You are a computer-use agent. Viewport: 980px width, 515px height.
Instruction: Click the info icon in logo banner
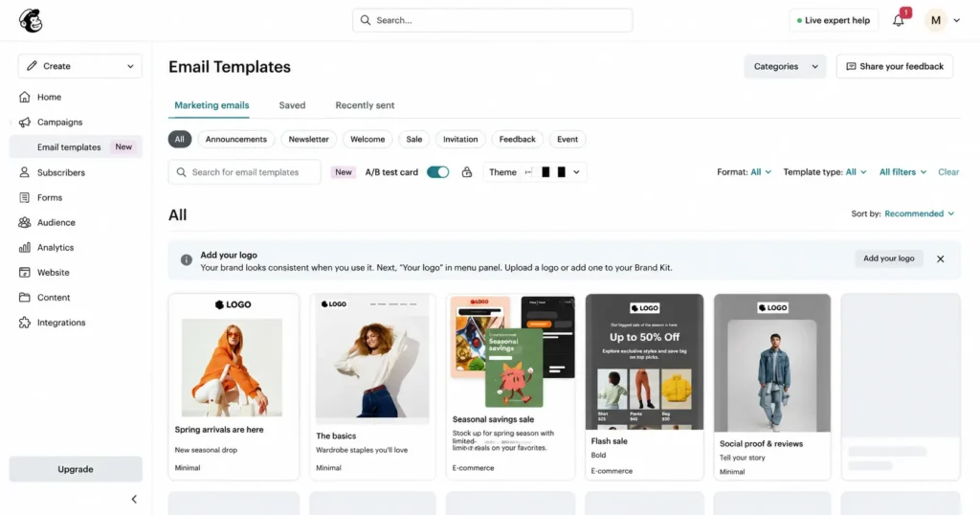(187, 260)
